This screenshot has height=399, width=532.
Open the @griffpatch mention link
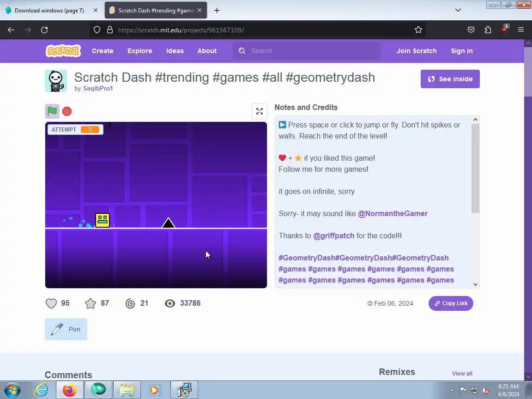[x=333, y=236]
